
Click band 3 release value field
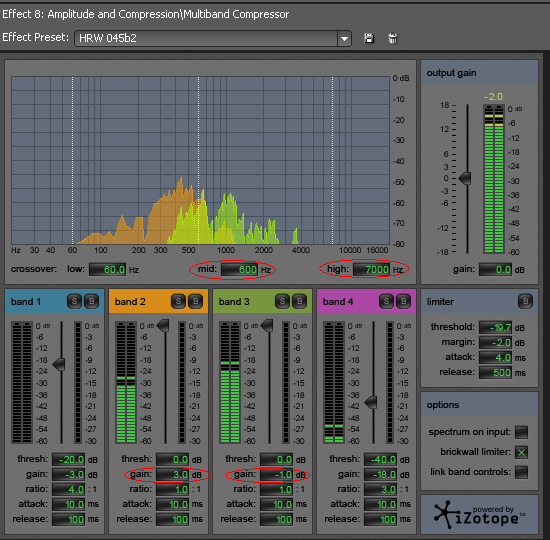click(276, 519)
